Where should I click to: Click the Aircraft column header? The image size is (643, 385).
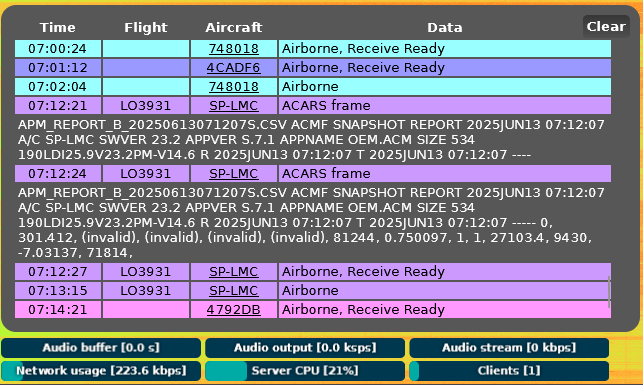233,27
